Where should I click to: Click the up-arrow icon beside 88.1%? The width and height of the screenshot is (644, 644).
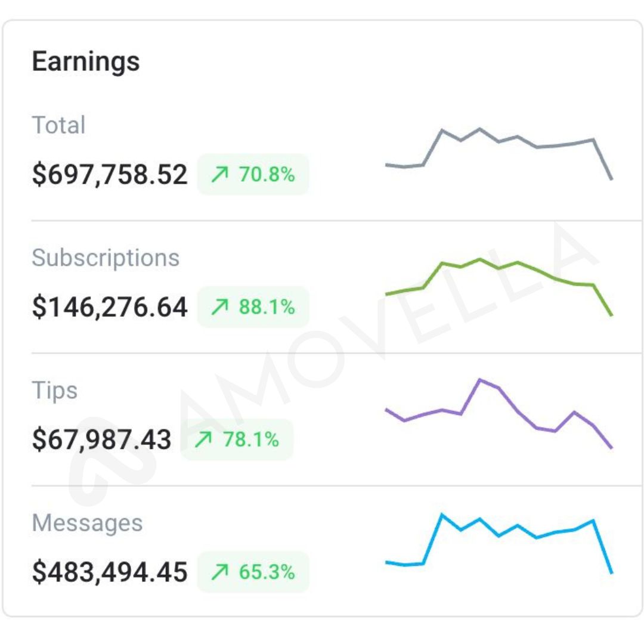(x=220, y=307)
